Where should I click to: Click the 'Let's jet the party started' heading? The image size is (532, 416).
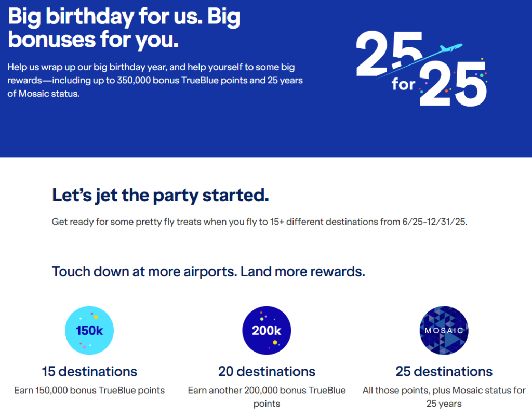coord(160,196)
